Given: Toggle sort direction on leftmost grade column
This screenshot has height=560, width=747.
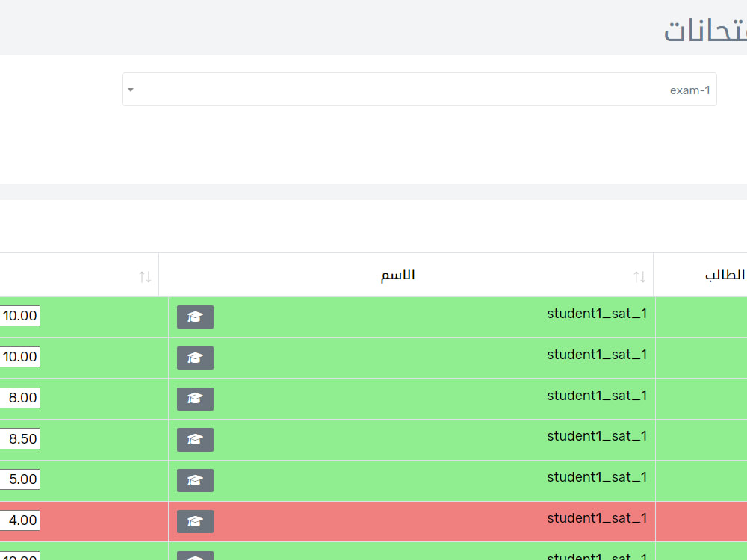Looking at the screenshot, I should click(145, 276).
